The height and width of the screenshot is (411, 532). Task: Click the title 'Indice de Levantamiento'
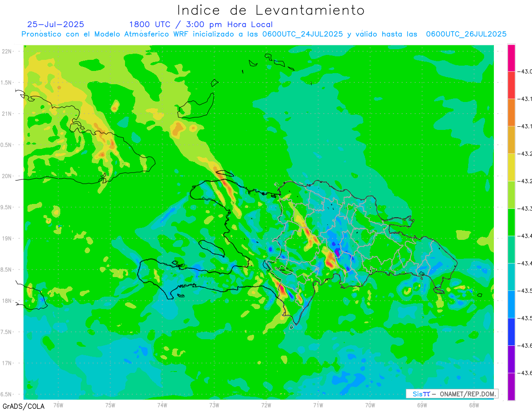[x=271, y=10]
